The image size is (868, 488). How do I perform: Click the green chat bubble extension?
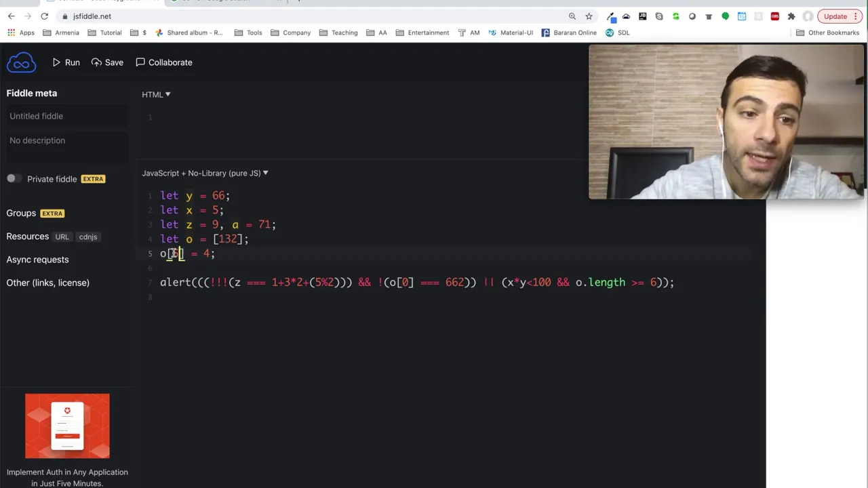pyautogui.click(x=725, y=16)
